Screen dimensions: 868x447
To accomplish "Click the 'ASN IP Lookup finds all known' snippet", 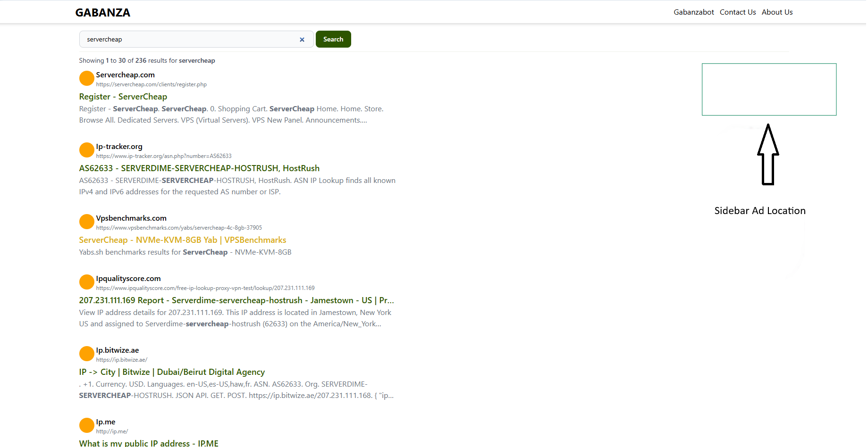I will click(x=237, y=186).
